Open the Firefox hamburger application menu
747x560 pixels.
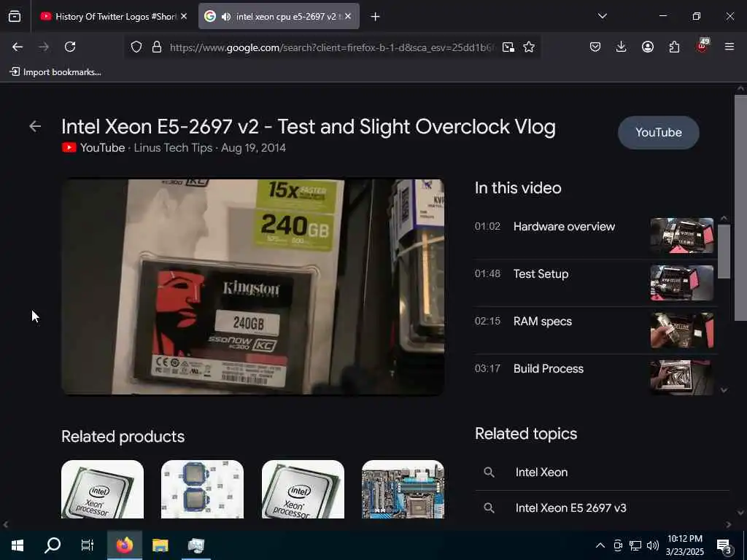(729, 47)
